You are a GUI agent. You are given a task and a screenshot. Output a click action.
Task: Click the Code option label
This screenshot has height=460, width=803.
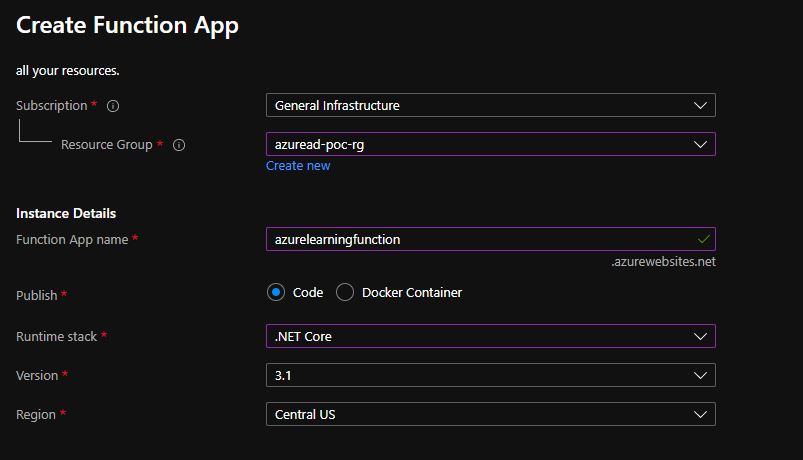308,293
